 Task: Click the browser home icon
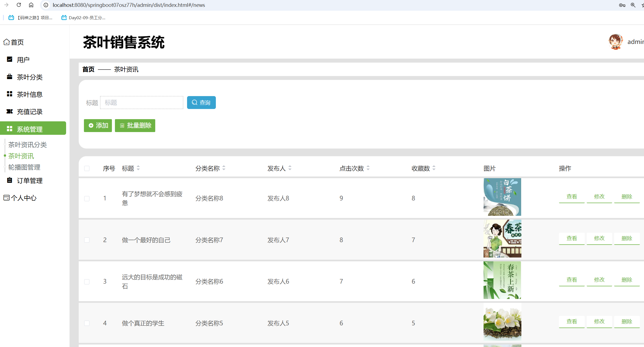point(31,5)
